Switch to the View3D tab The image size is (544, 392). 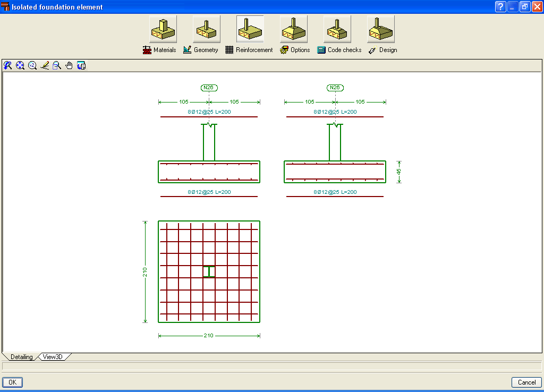tap(53, 357)
